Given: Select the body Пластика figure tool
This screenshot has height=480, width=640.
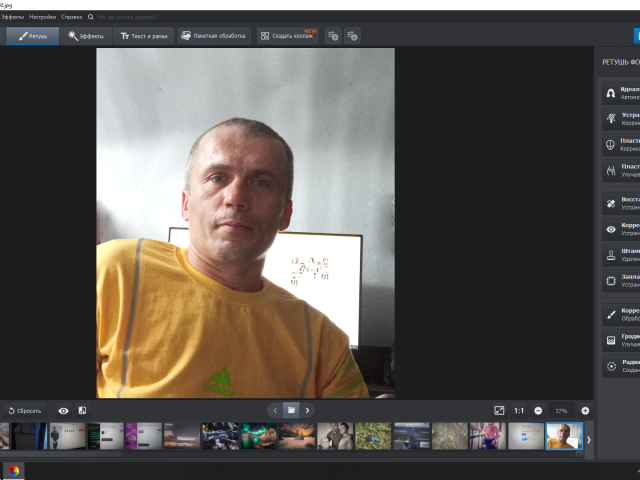Looking at the screenshot, I should click(621, 170).
